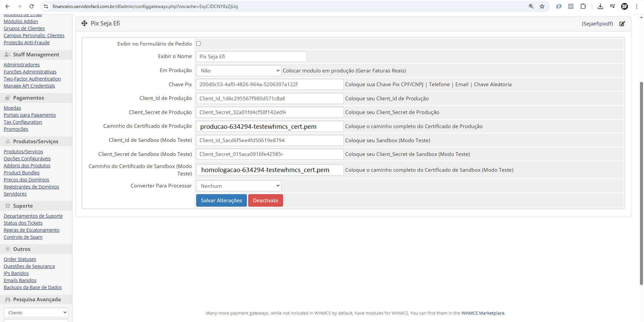
Task: Click Caminho do Certificado de Produção field
Action: point(270,126)
